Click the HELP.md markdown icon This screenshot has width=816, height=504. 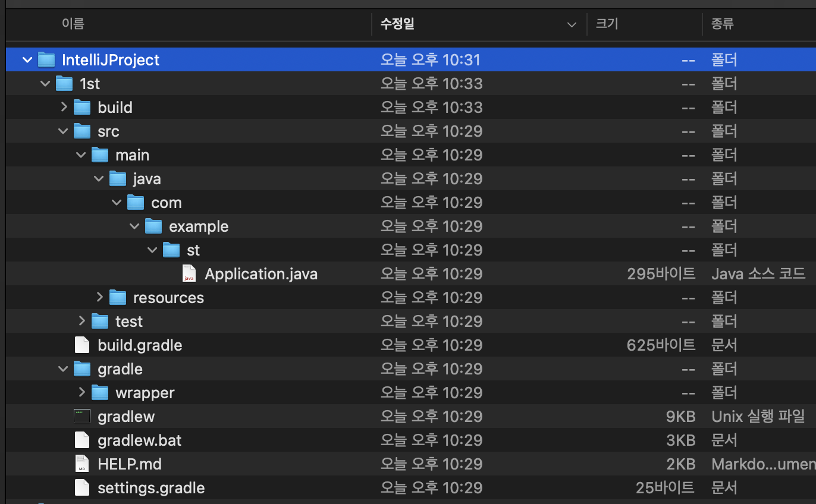pos(82,464)
